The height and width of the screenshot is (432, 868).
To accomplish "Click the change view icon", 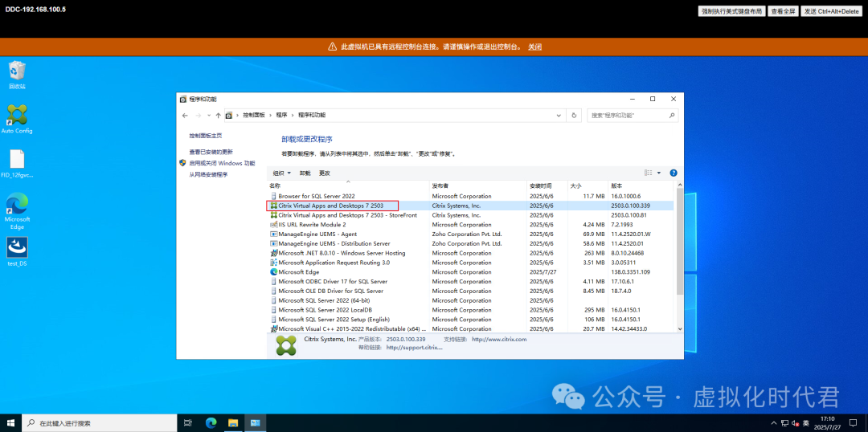I will coord(649,173).
